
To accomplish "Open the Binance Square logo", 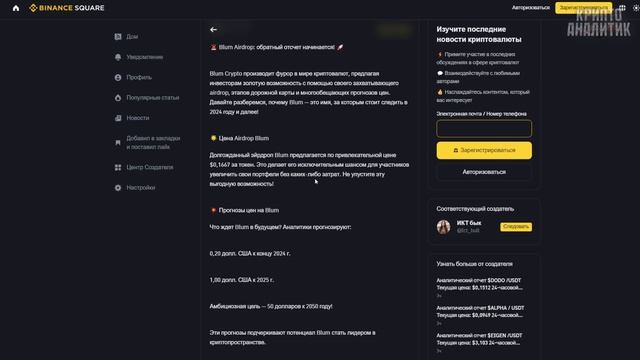I will tap(67, 8).
